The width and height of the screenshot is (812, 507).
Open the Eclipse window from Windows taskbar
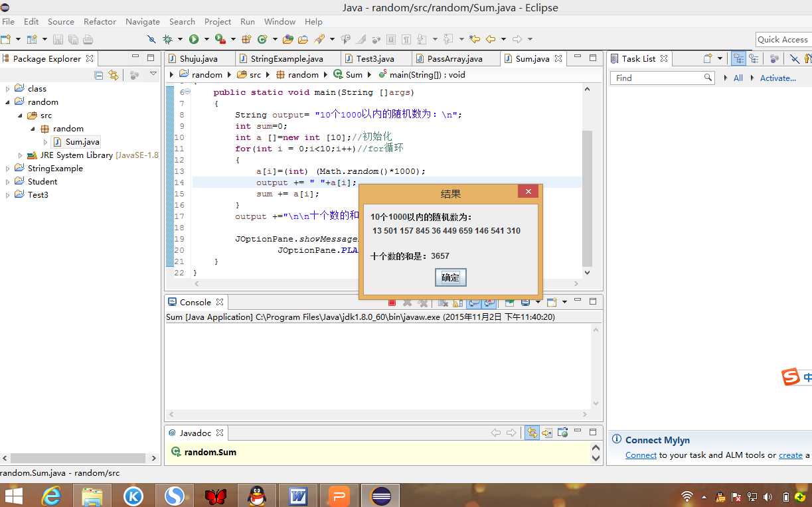pos(381,496)
